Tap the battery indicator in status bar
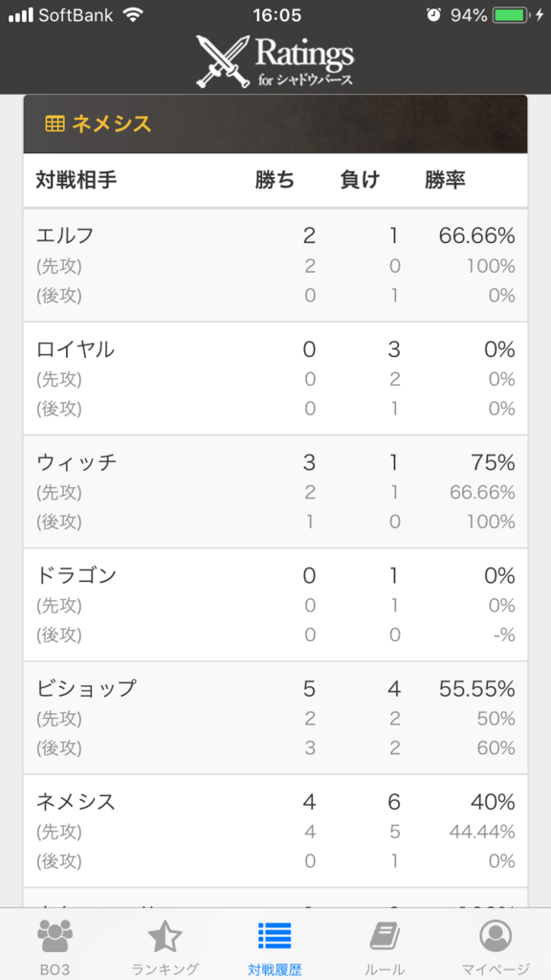The height and width of the screenshot is (980, 551). 513,15
